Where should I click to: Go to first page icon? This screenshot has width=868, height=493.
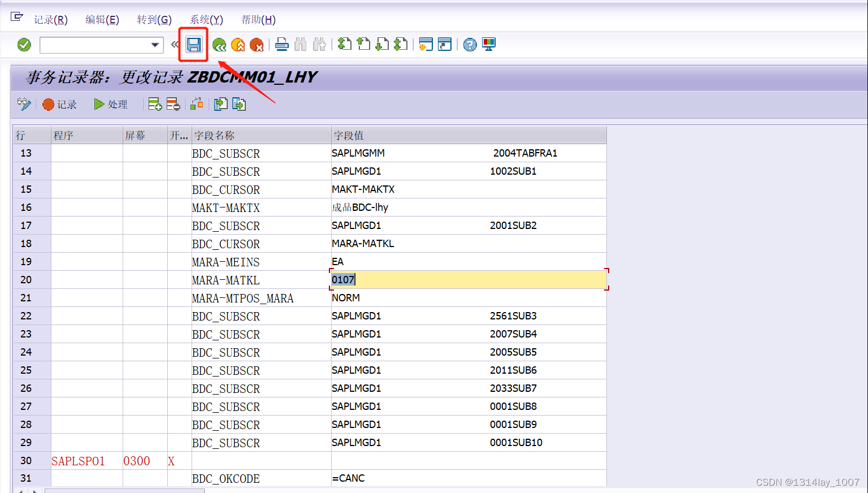345,44
